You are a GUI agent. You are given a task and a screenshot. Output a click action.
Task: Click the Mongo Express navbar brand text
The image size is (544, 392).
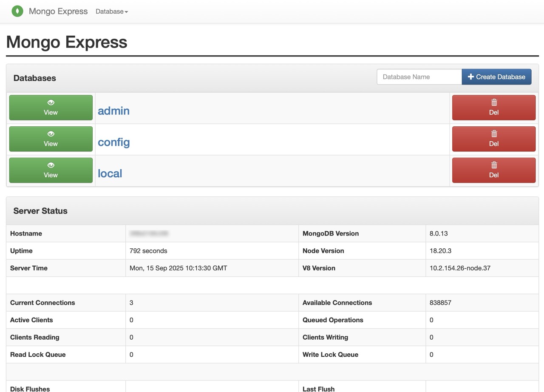(58, 11)
